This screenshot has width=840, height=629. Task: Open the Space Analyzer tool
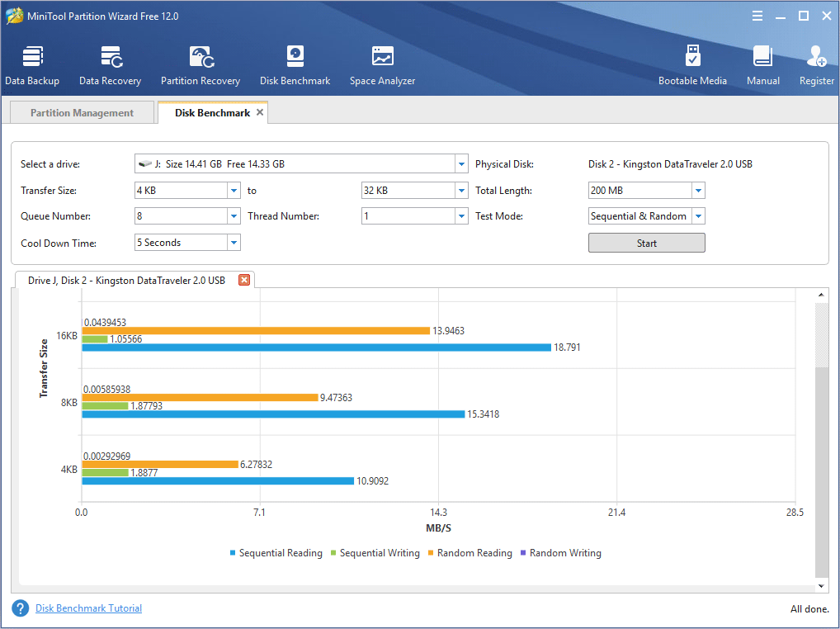tap(383, 65)
